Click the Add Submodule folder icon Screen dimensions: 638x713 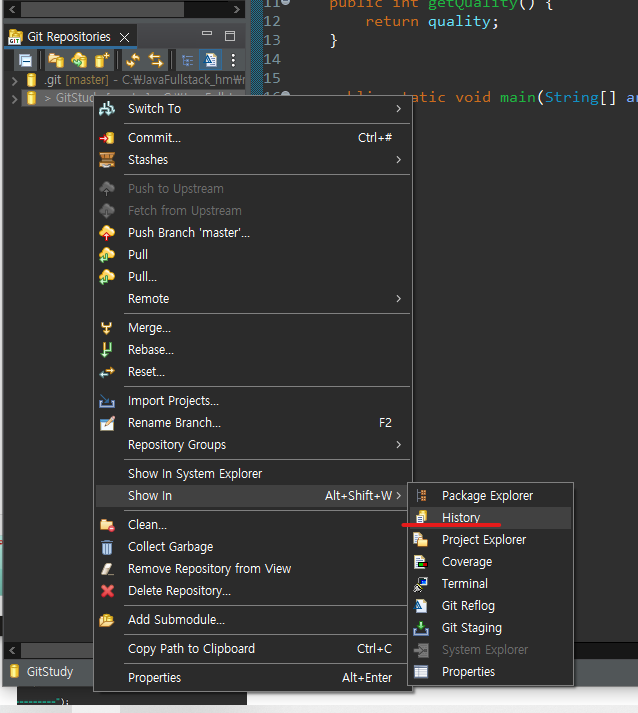click(107, 620)
